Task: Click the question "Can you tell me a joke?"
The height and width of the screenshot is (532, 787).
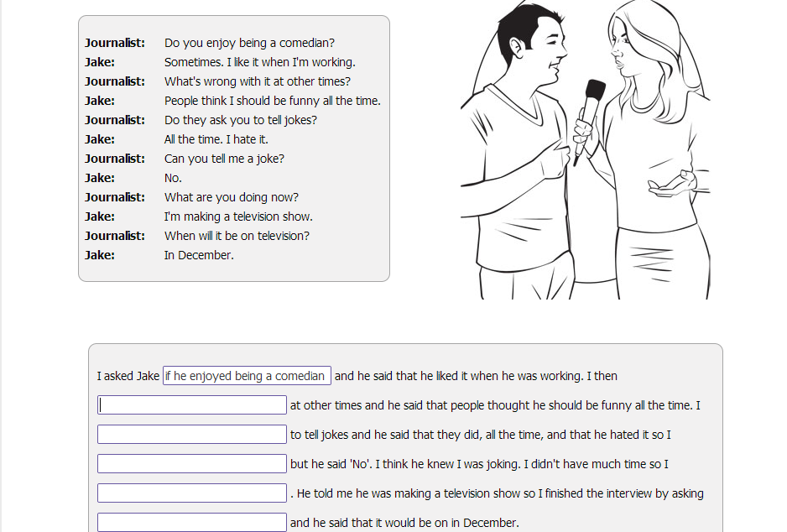Action: point(224,159)
